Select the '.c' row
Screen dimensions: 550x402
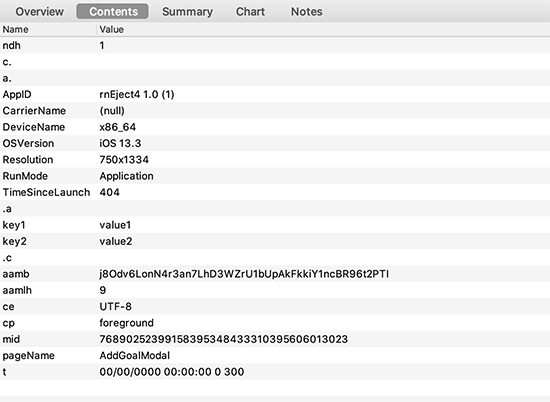275,258
